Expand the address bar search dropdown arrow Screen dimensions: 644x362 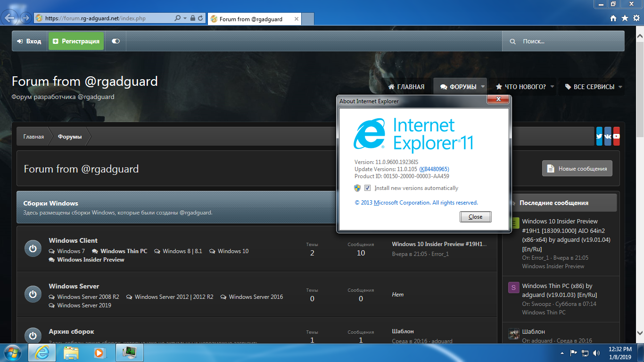185,18
